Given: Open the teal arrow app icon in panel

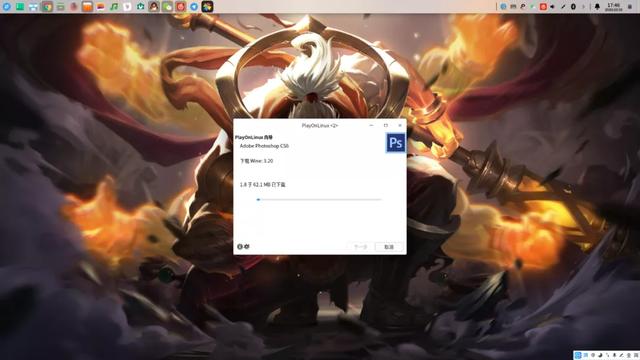Looking at the screenshot, I should [140, 7].
